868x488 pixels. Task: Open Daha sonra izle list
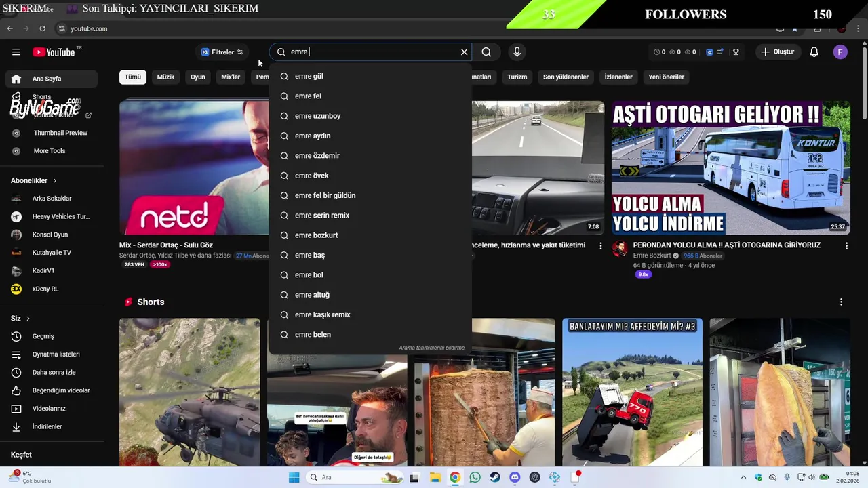(52, 372)
